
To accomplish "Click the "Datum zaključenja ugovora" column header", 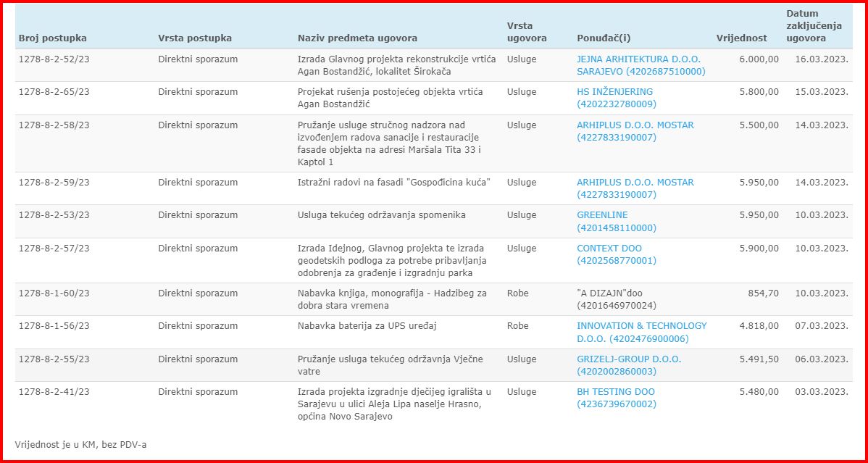I will pos(814,26).
